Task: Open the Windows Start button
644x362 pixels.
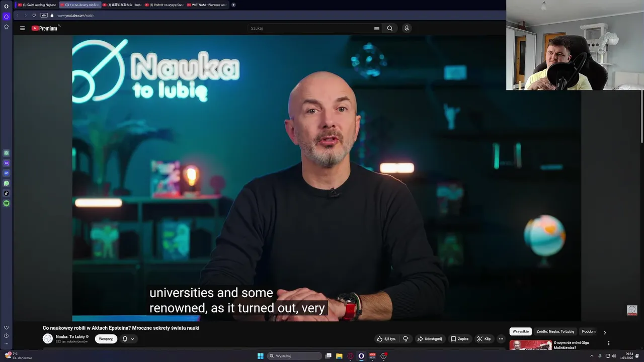Action: coord(260,356)
